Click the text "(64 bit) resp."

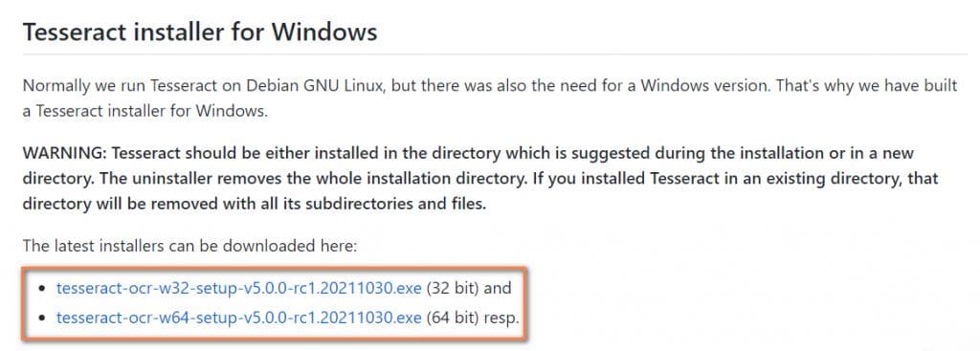473,318
